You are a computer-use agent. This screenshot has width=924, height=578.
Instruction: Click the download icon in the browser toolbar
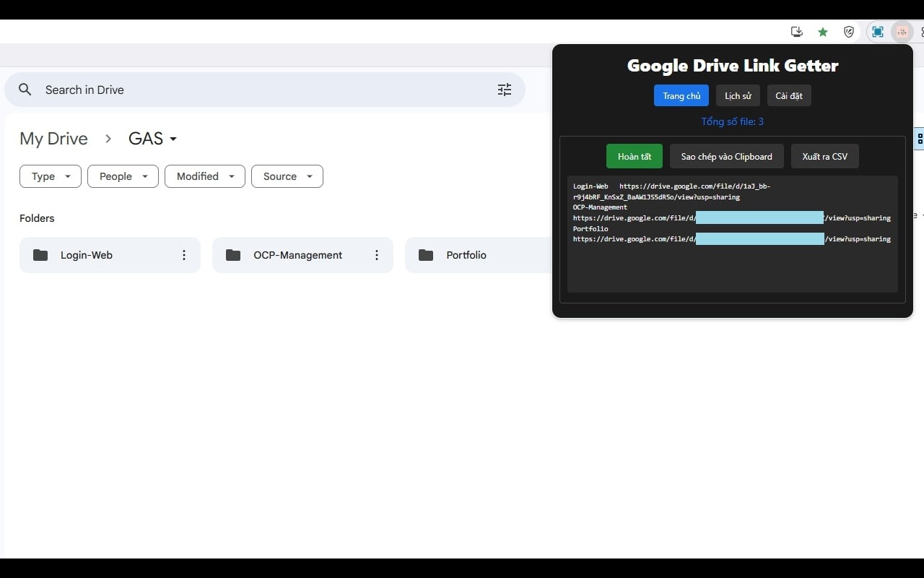[x=796, y=32]
